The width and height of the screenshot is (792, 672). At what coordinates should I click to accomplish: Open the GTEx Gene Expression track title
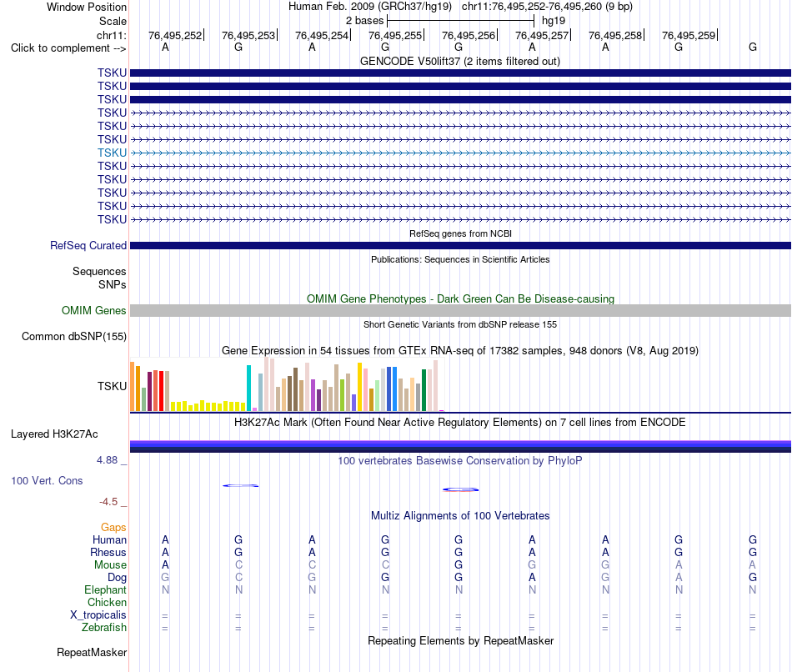[x=460, y=351]
